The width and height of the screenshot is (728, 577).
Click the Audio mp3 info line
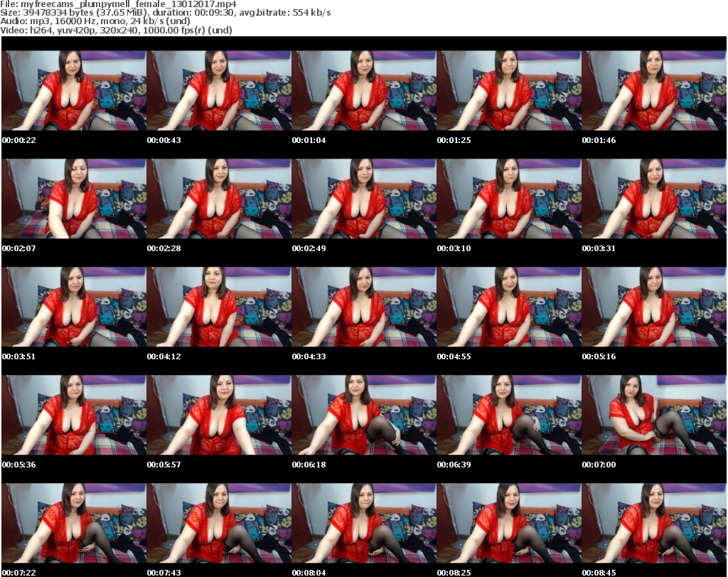point(95,21)
